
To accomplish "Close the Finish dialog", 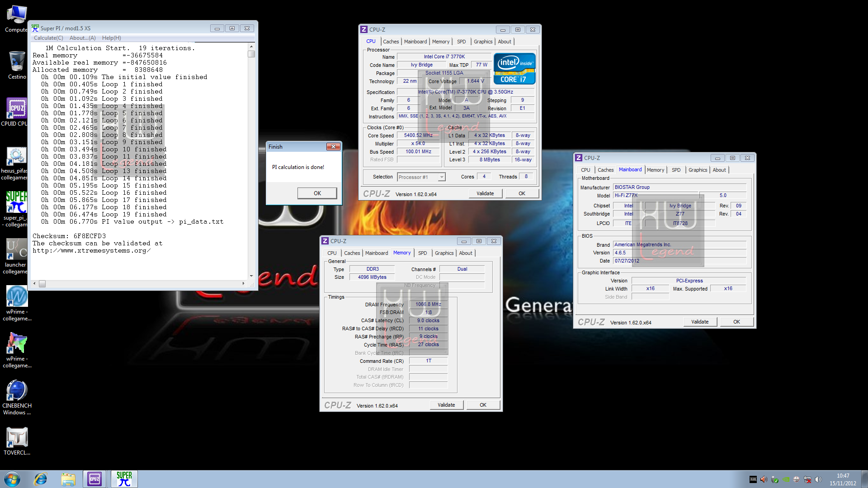I will pos(333,147).
